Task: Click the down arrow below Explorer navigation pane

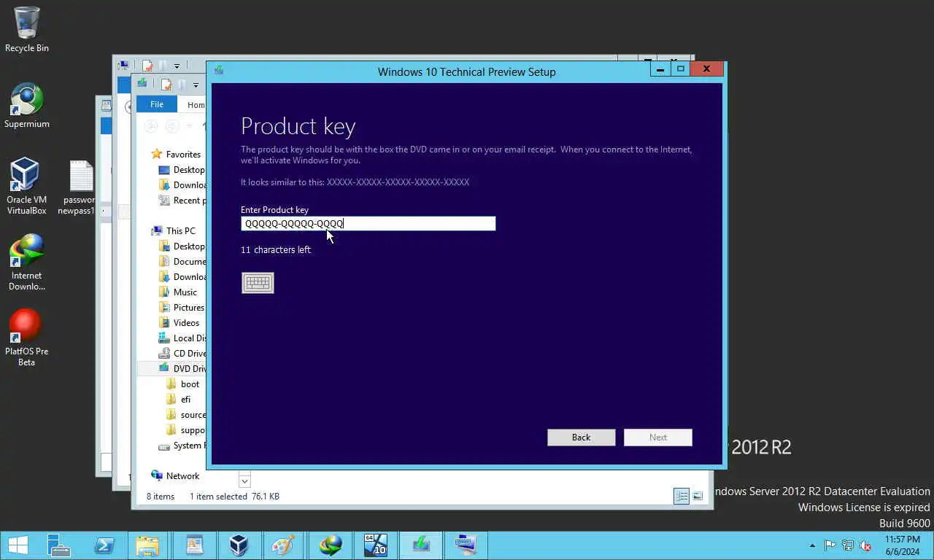Action: click(x=244, y=481)
